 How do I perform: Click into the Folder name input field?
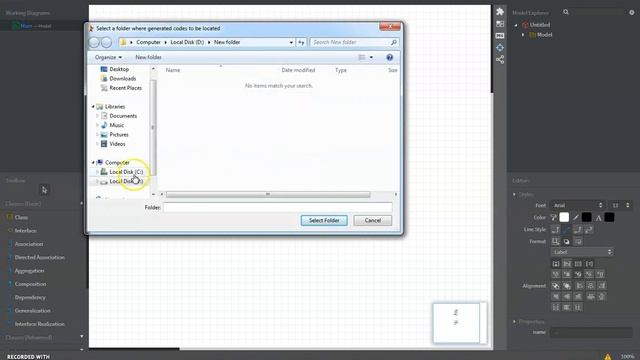pos(278,208)
